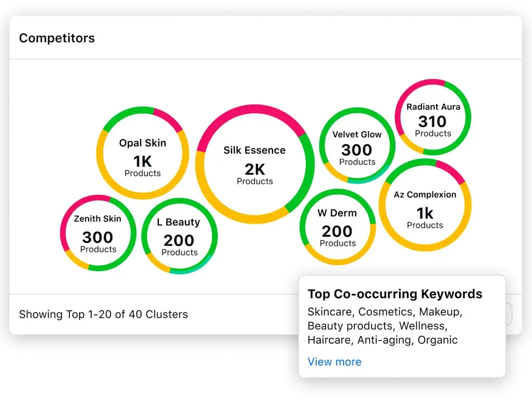
Task: Click the Showing Top 1-20 Clusters text
Action: pyautogui.click(x=103, y=314)
